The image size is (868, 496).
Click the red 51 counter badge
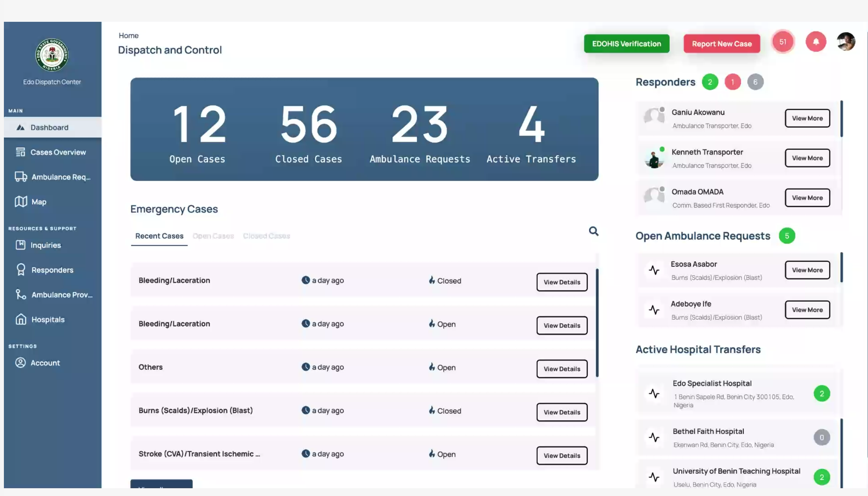click(783, 42)
